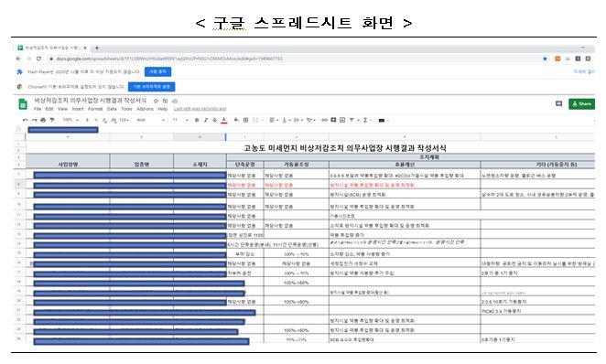Click the Format as currency icon
Screen dimensions: 606x364
(87, 120)
